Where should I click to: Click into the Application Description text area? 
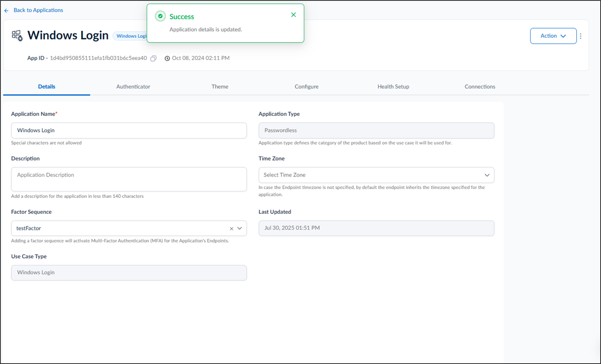click(129, 179)
